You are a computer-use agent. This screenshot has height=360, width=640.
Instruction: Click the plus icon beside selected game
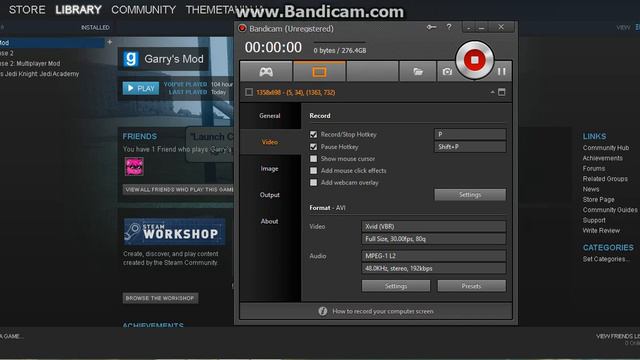(109, 42)
